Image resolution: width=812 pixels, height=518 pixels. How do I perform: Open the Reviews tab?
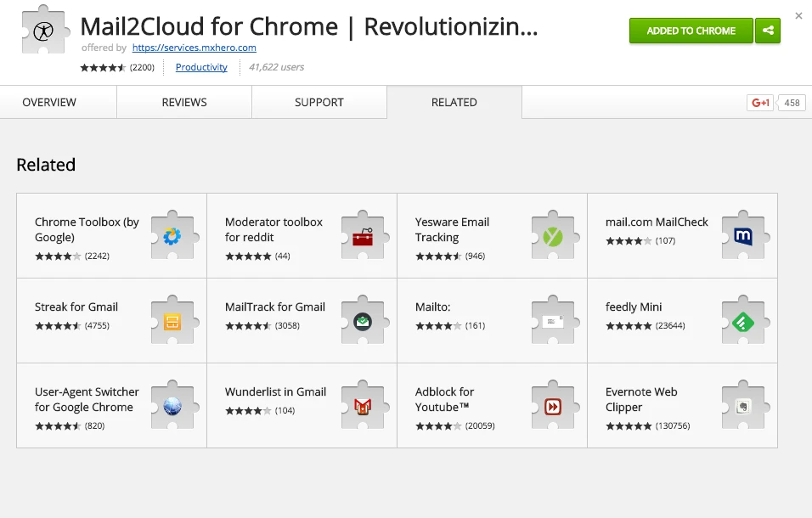[x=184, y=102]
